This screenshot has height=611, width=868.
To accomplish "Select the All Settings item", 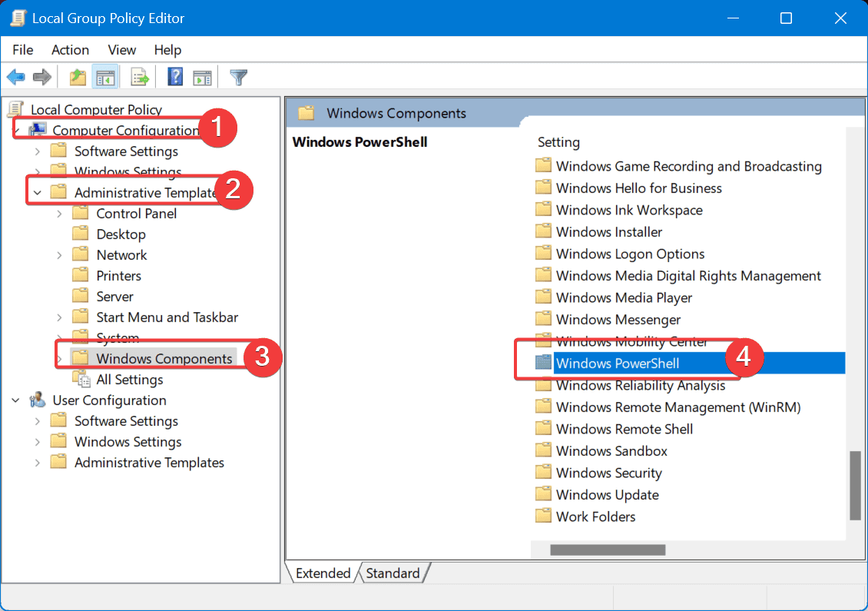I will 130,379.
